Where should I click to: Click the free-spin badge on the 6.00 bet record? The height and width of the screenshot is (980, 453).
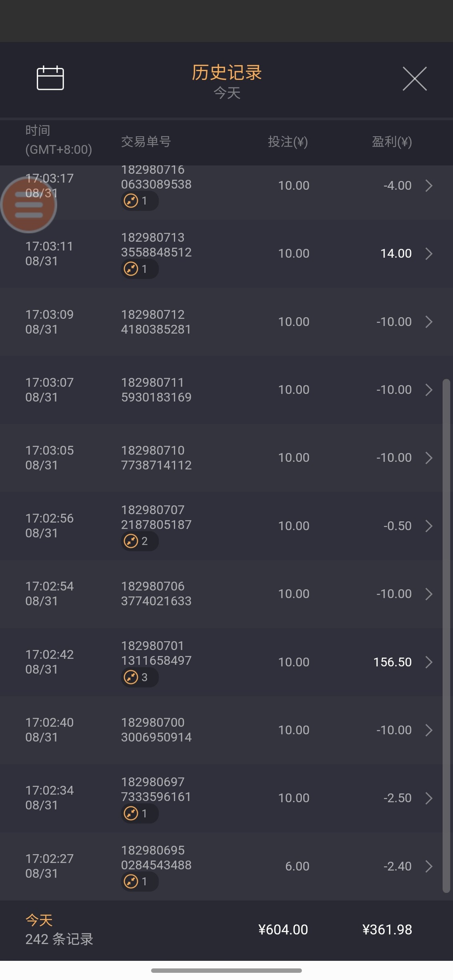[139, 881]
